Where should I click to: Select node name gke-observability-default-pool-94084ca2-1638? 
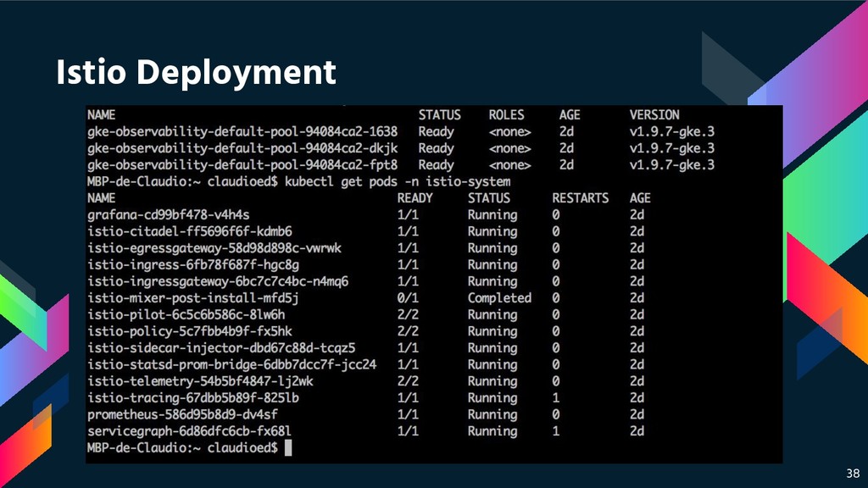pos(242,131)
